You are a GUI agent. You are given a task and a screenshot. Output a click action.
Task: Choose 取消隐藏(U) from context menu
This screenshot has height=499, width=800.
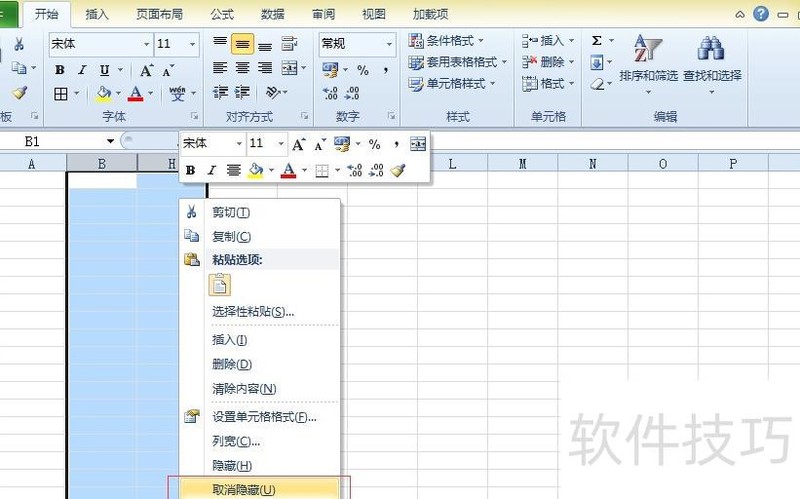259,490
